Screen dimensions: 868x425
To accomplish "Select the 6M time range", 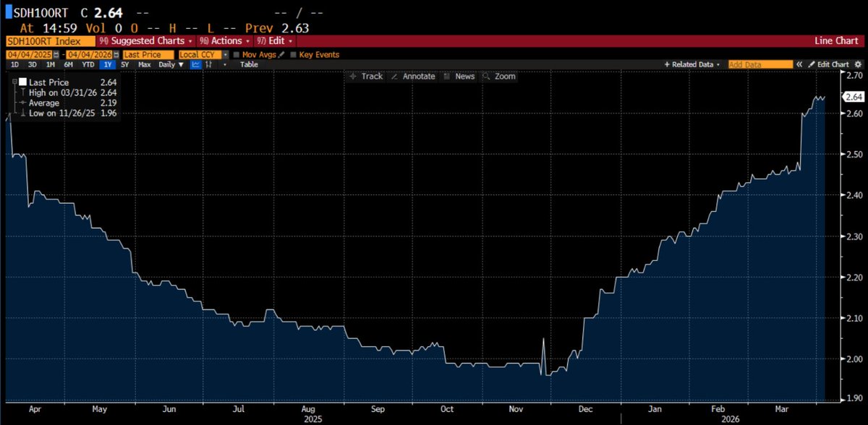I will (68, 64).
